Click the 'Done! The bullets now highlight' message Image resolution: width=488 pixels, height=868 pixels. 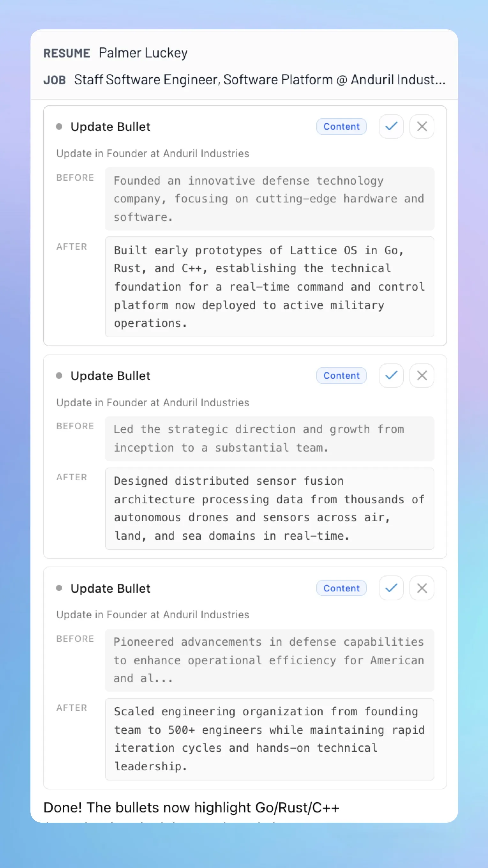point(191,808)
